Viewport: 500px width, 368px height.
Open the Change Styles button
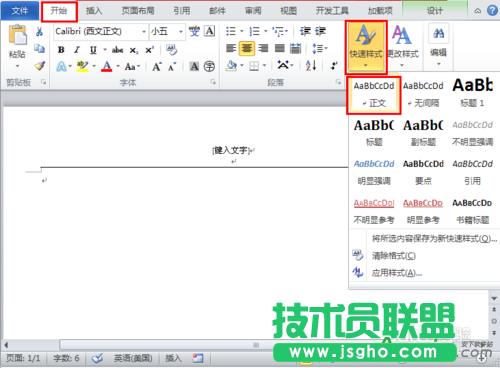point(402,47)
